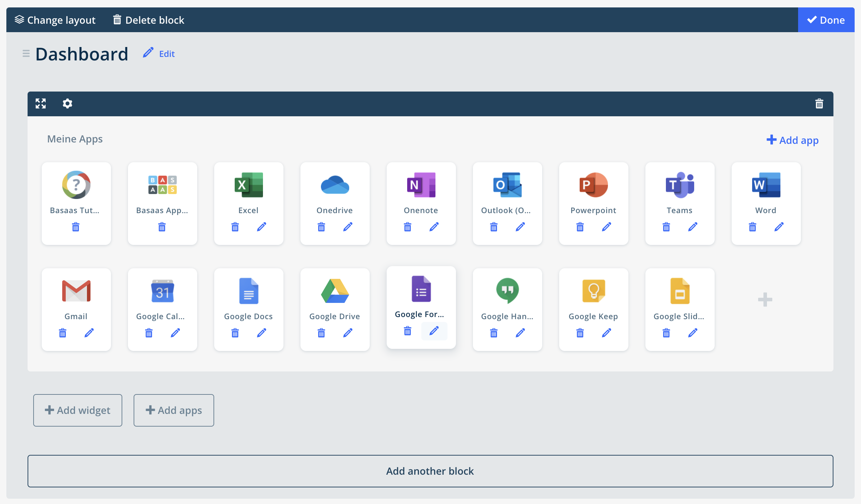Click the Add app link
Image resolution: width=861 pixels, height=504 pixels.
(792, 140)
